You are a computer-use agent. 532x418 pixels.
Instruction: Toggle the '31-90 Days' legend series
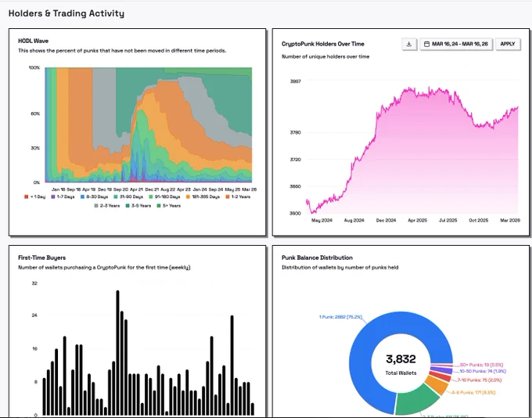[128, 197]
